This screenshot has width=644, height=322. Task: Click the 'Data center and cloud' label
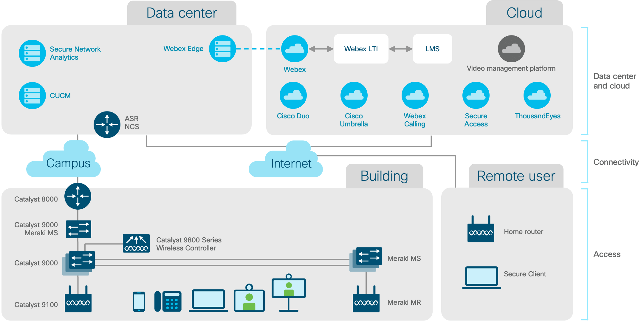point(615,81)
